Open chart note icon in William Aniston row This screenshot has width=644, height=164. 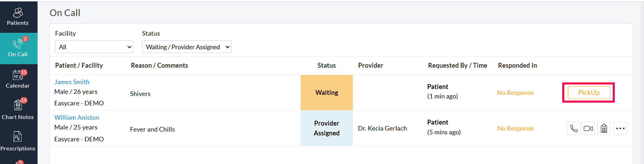tap(604, 128)
